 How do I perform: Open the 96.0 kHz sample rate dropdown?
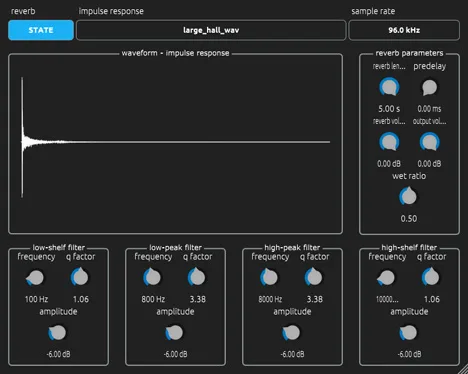click(x=404, y=30)
